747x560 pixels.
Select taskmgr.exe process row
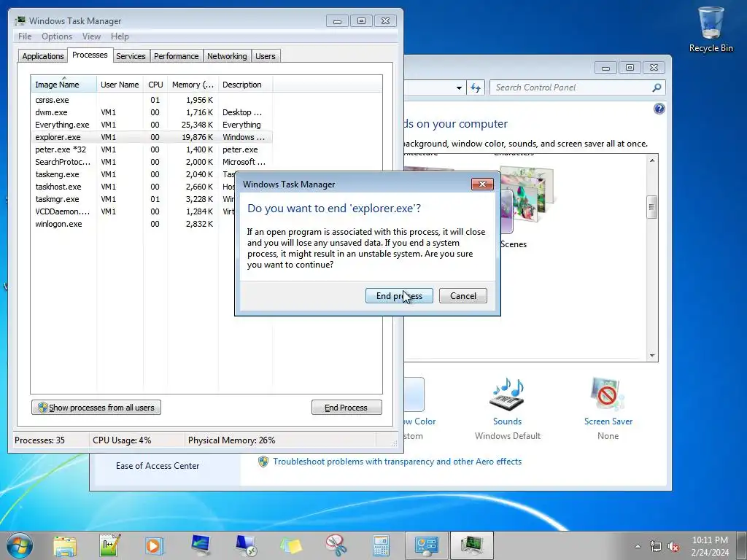coord(133,199)
